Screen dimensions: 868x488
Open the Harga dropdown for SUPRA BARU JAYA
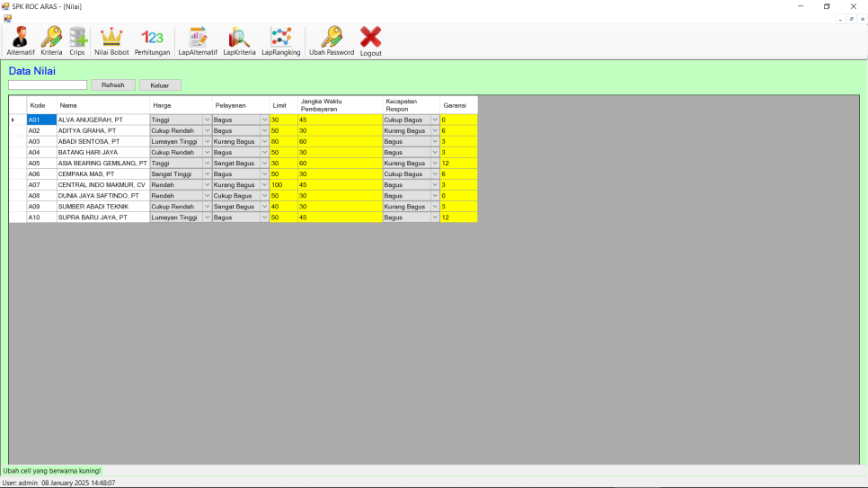(x=207, y=217)
